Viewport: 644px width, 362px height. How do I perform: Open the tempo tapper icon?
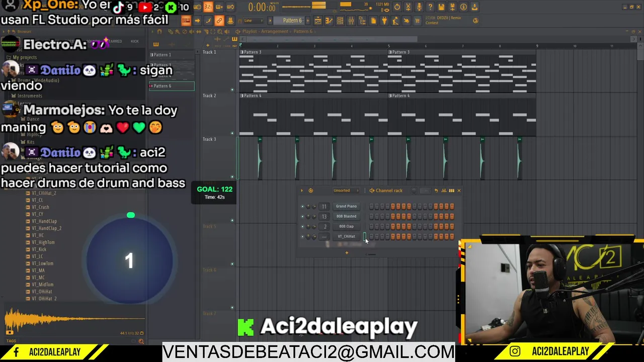[395, 21]
